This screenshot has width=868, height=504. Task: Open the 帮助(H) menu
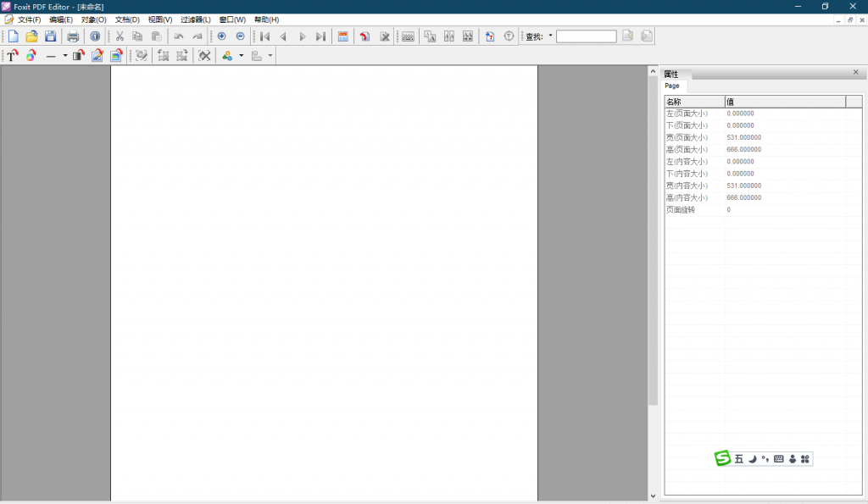tap(267, 20)
